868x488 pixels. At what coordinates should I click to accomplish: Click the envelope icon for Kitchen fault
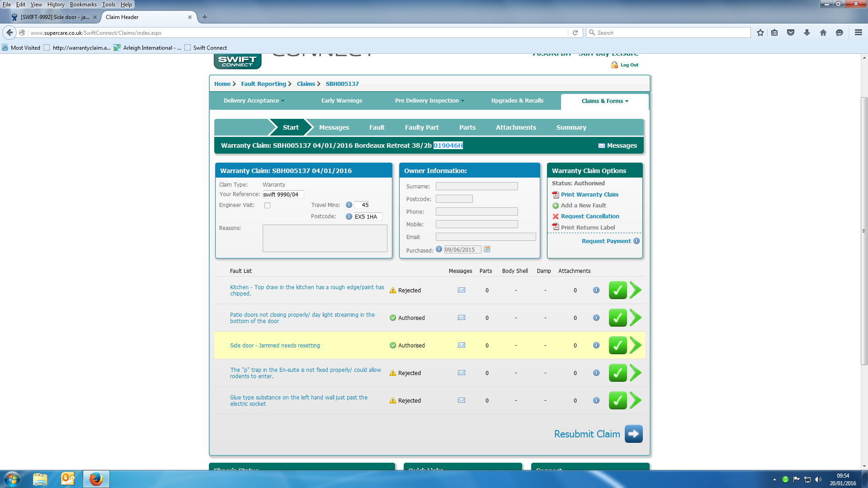coord(461,290)
